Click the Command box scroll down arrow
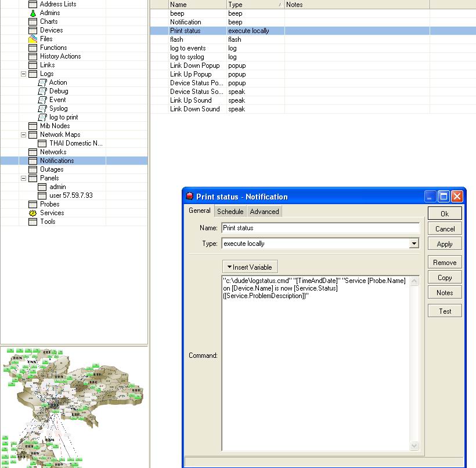This screenshot has width=476, height=468. [414, 445]
